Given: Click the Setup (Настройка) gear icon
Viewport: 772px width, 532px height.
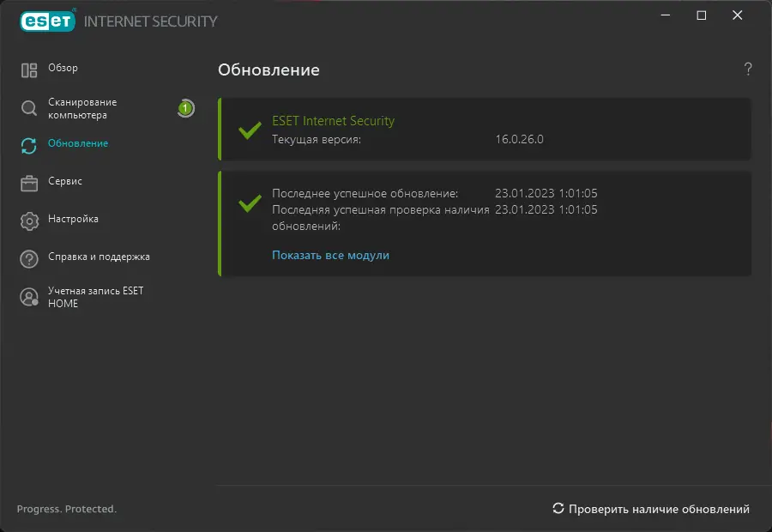Looking at the screenshot, I should click(x=29, y=221).
